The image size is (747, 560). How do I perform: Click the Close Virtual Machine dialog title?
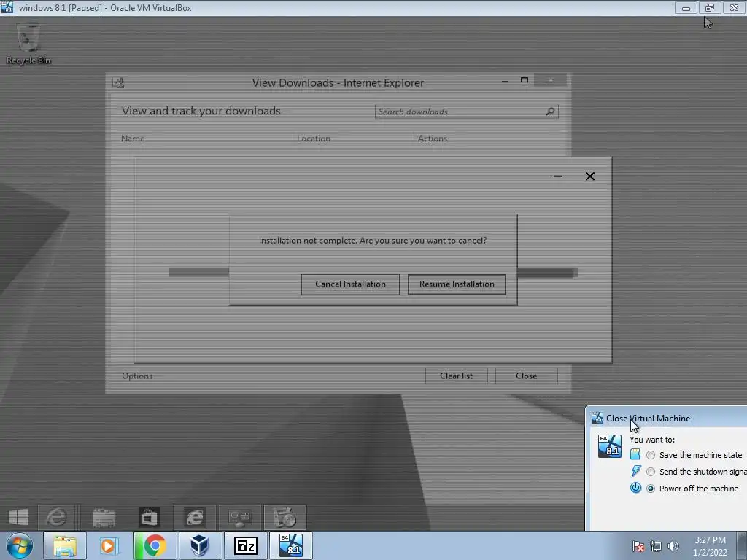point(648,418)
